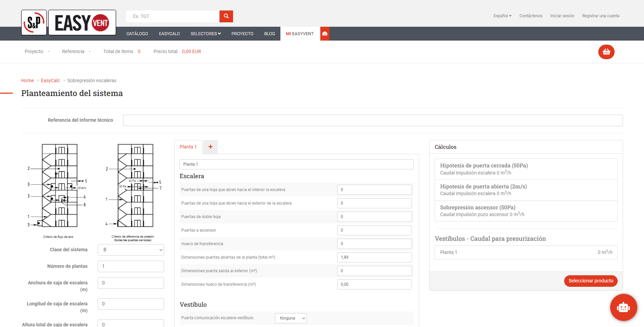The width and height of the screenshot is (644, 327).
Task: Click the EASYVENT logo
Action: (82, 23)
